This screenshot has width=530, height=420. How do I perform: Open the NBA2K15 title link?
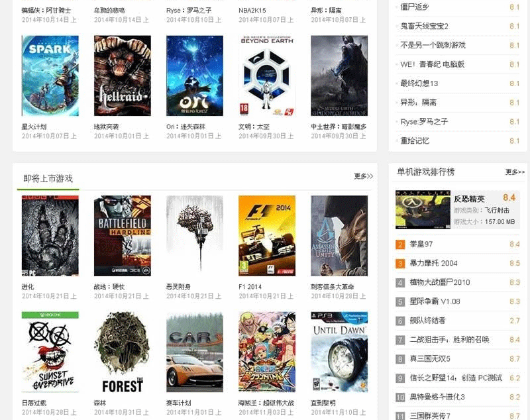coord(252,11)
